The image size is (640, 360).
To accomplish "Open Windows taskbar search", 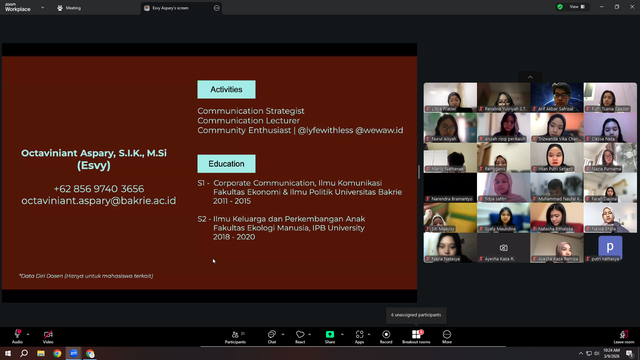I will point(24,353).
